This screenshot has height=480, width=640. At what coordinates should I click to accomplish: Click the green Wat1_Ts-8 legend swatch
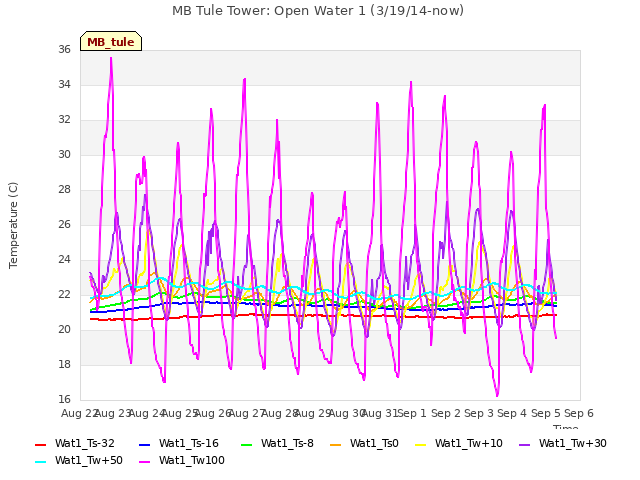(x=247, y=444)
